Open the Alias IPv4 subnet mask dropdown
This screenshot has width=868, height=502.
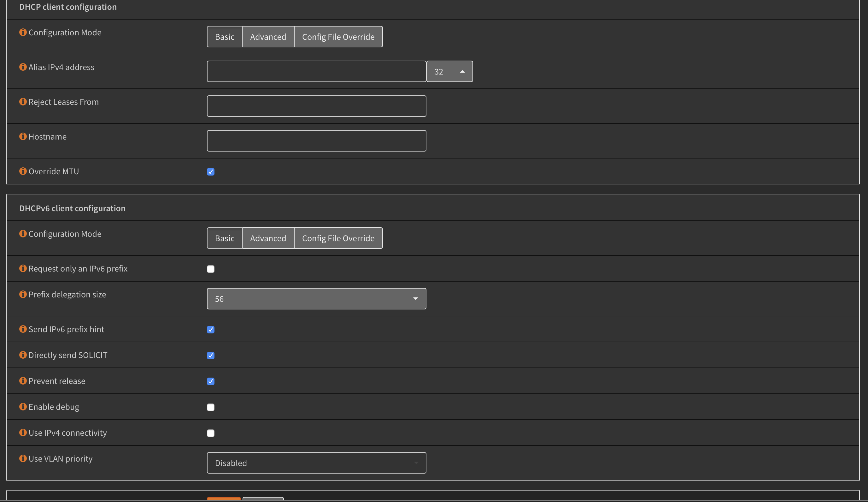[x=449, y=71]
